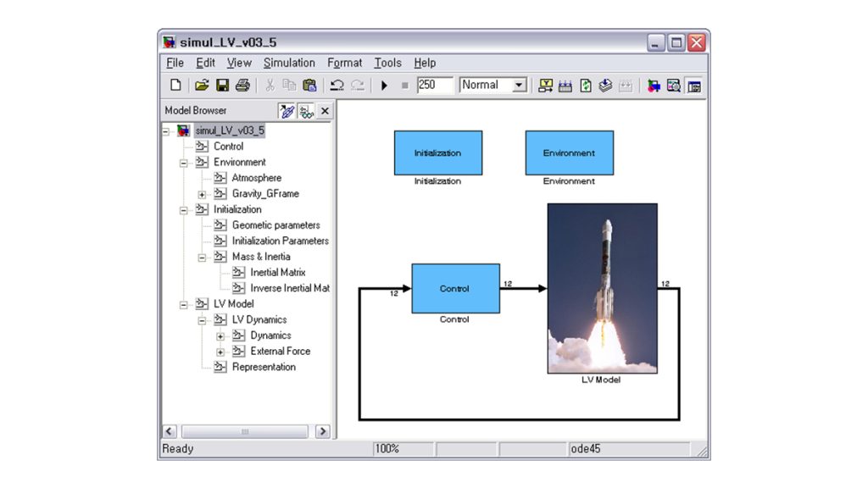Open the View menu
The width and height of the screenshot is (868, 488).
click(239, 63)
